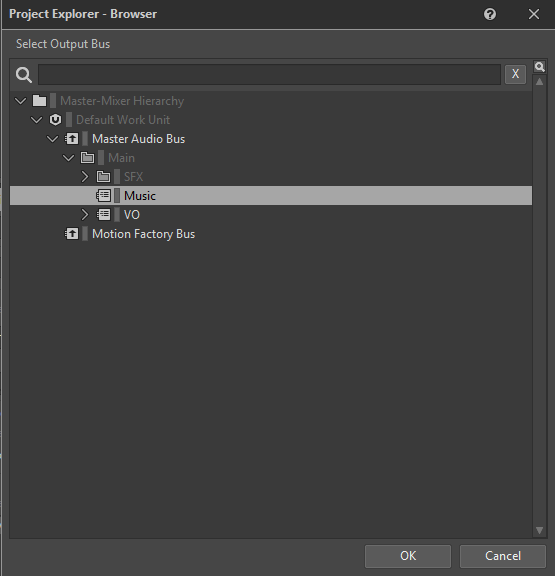Collapse the Main folder node
This screenshot has width=555, height=576.
pyautogui.click(x=68, y=158)
